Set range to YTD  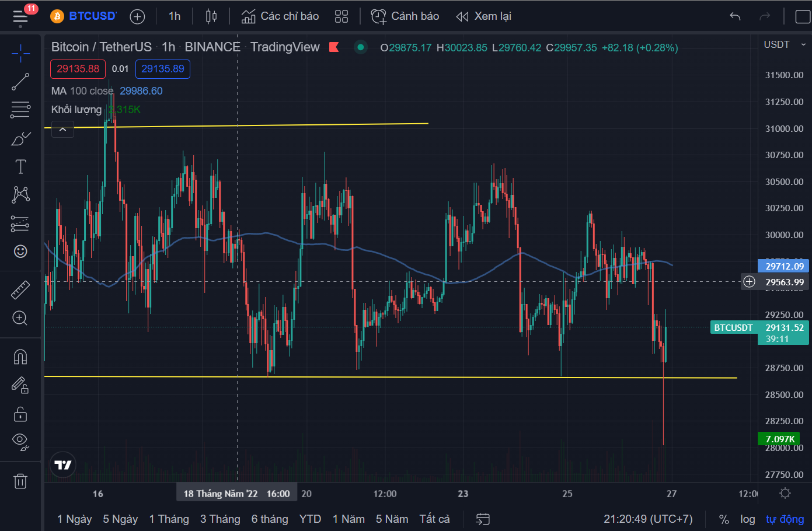(310, 519)
